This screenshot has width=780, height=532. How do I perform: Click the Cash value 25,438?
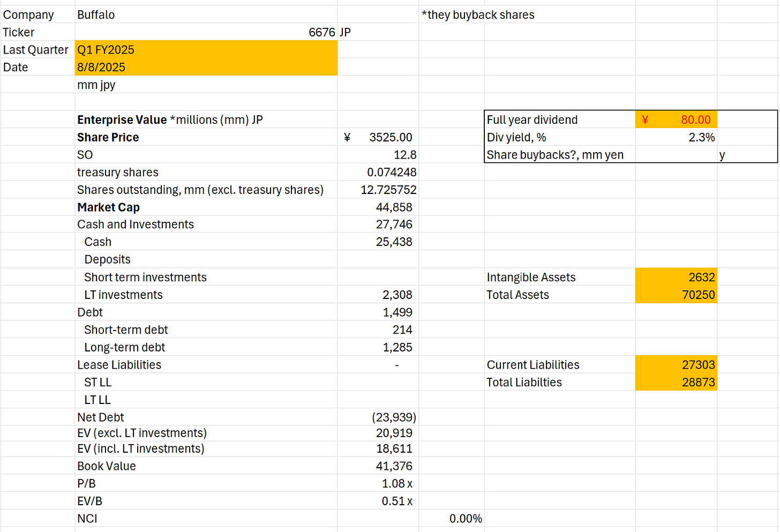[x=394, y=242]
